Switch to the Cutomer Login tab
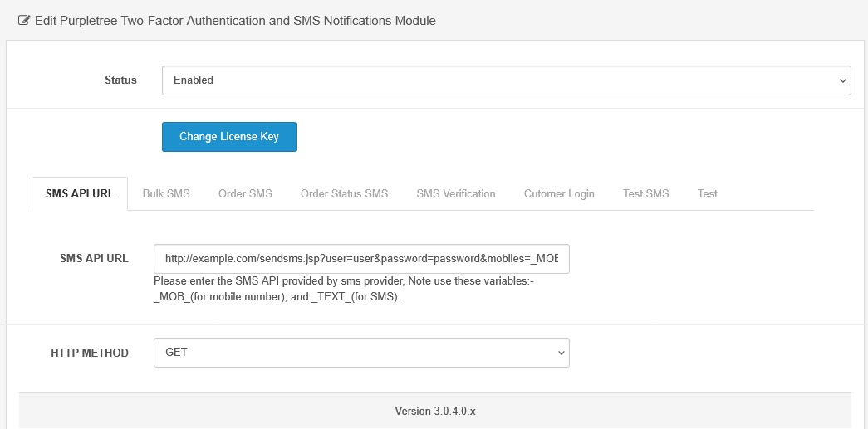This screenshot has height=429, width=868. (559, 193)
